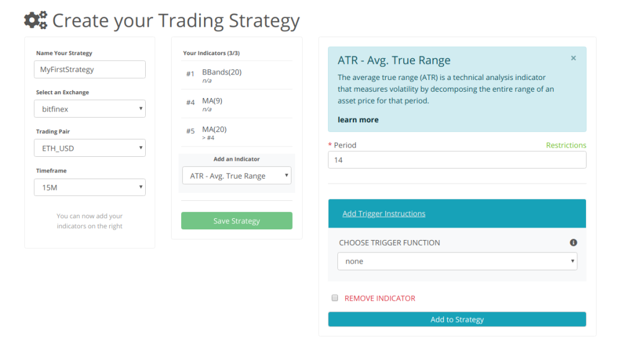Click the Save Strategy button

click(x=237, y=221)
